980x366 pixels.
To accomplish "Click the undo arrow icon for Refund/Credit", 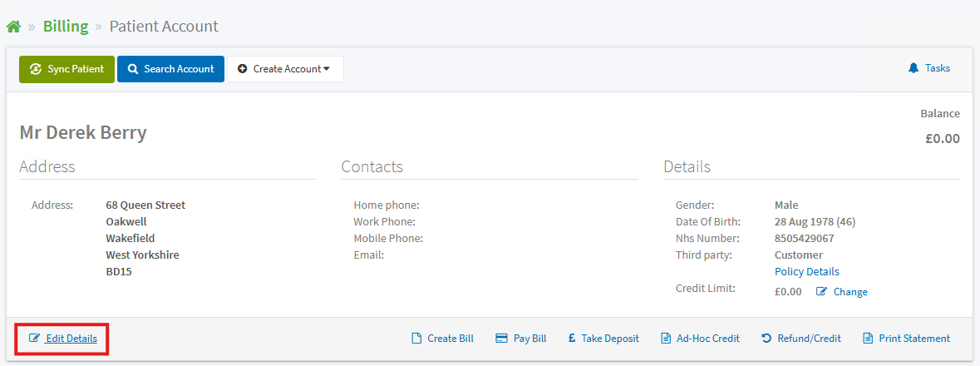I will [x=766, y=338].
